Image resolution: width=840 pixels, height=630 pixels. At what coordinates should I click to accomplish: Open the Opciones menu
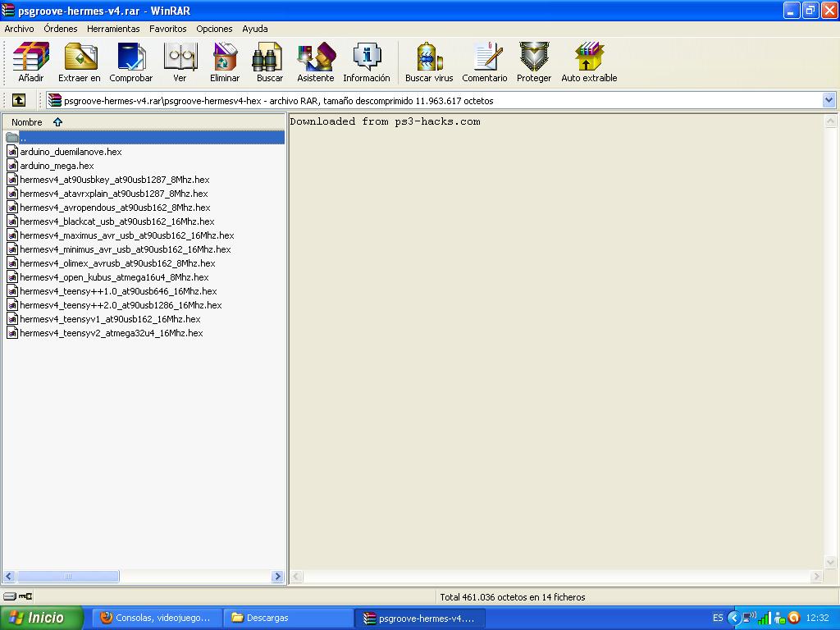click(214, 29)
